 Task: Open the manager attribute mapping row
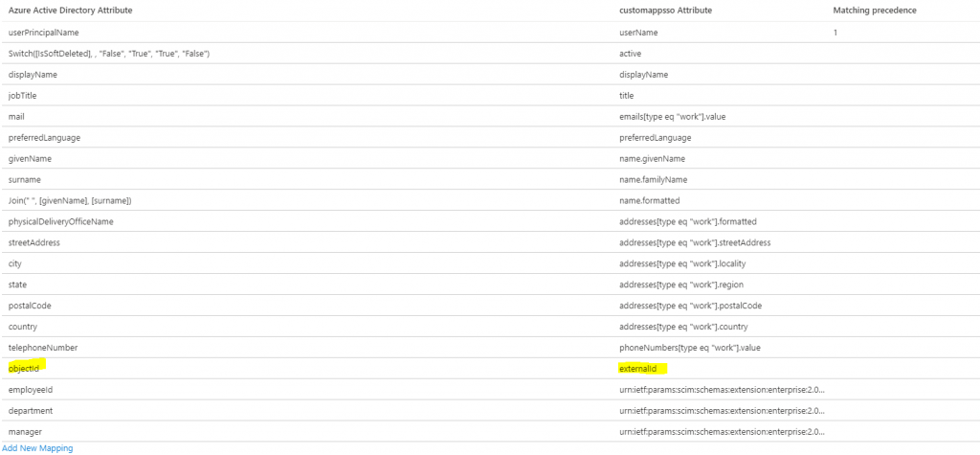pos(27,432)
